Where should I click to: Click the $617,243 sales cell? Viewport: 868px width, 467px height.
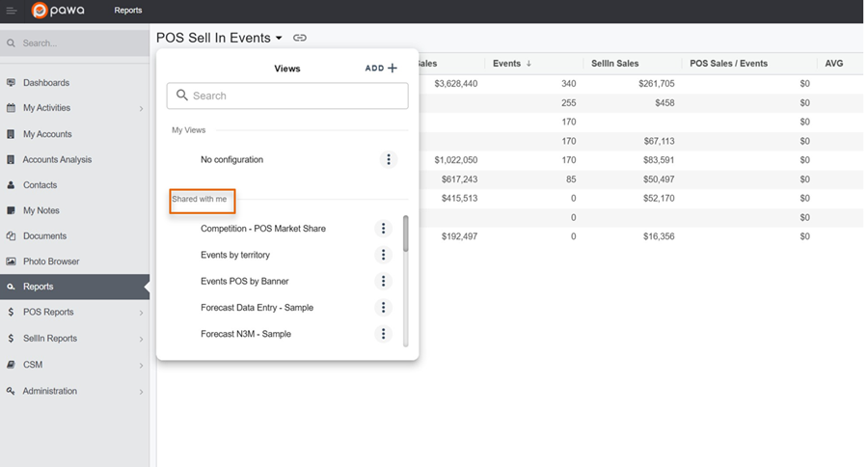click(459, 179)
